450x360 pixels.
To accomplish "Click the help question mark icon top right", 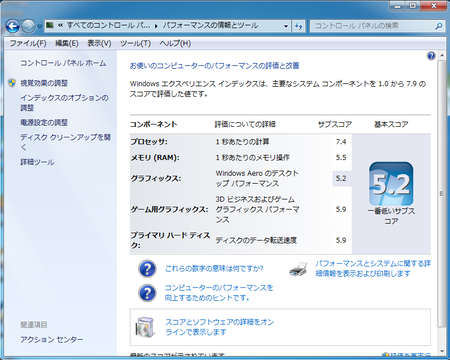I will point(431,56).
